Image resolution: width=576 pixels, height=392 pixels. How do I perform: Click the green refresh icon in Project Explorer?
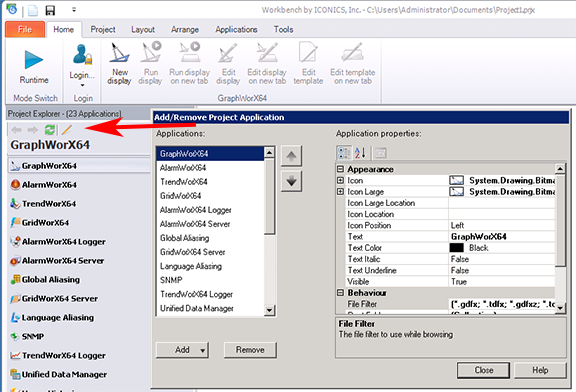click(50, 130)
